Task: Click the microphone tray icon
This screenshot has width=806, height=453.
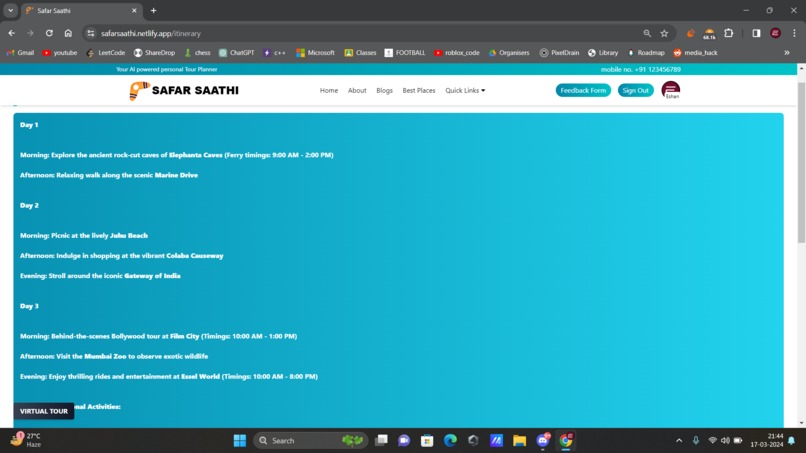Action: [695, 441]
